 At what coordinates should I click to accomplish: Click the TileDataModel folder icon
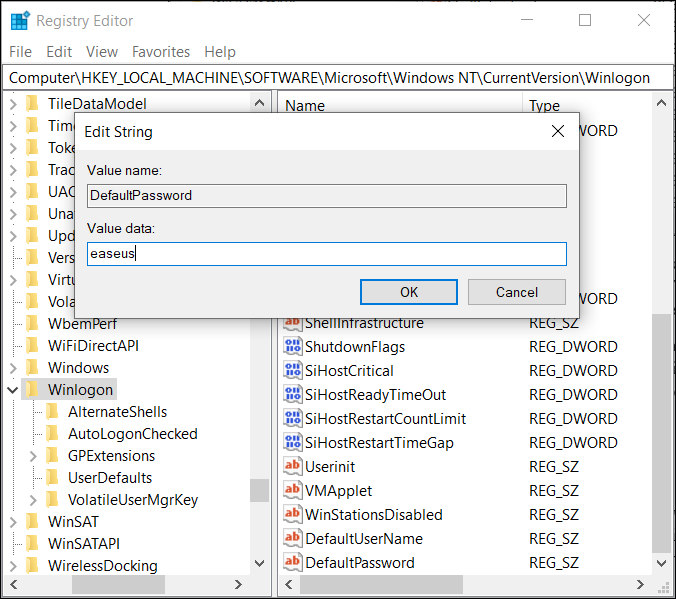[32, 103]
